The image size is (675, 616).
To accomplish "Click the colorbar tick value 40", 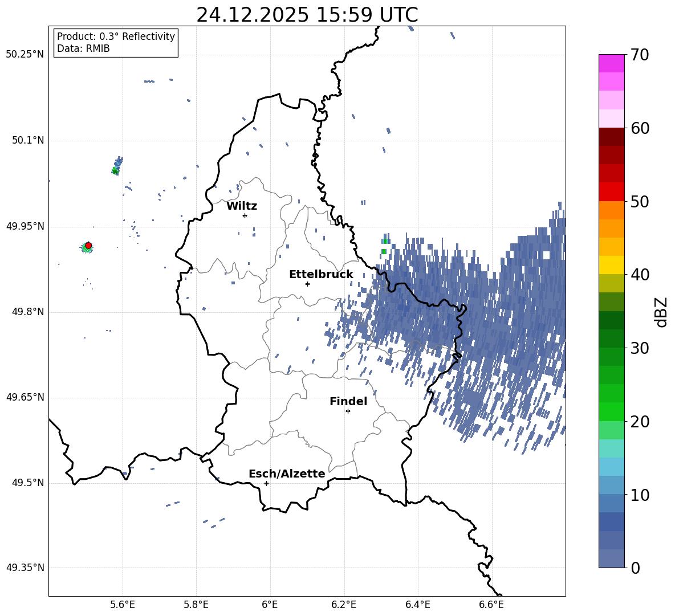I will tap(640, 275).
